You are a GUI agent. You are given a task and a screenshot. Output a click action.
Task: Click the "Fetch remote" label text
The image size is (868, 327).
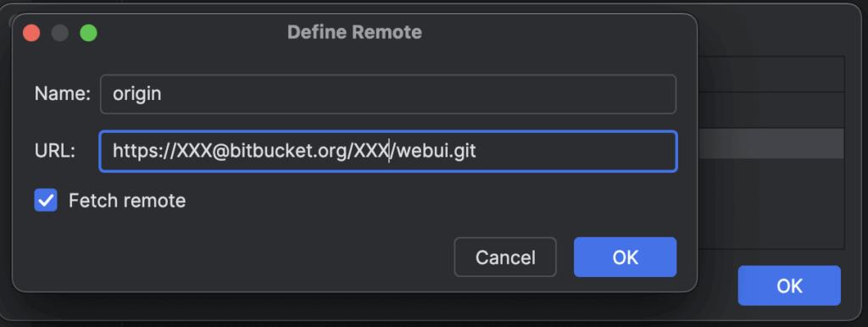point(127,200)
